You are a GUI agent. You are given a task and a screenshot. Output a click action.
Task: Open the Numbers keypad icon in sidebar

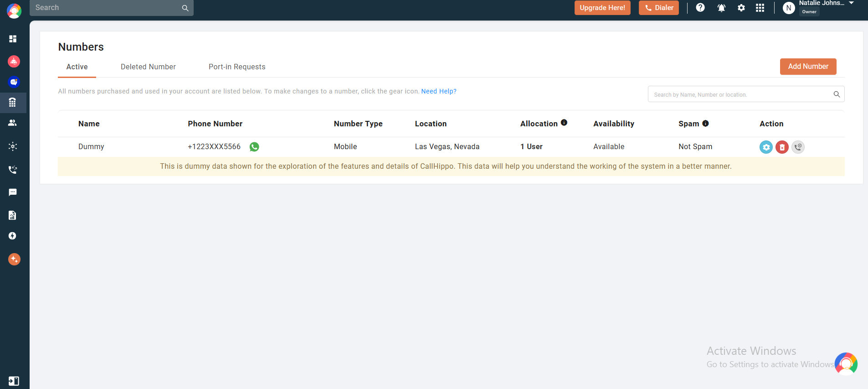coord(13,103)
